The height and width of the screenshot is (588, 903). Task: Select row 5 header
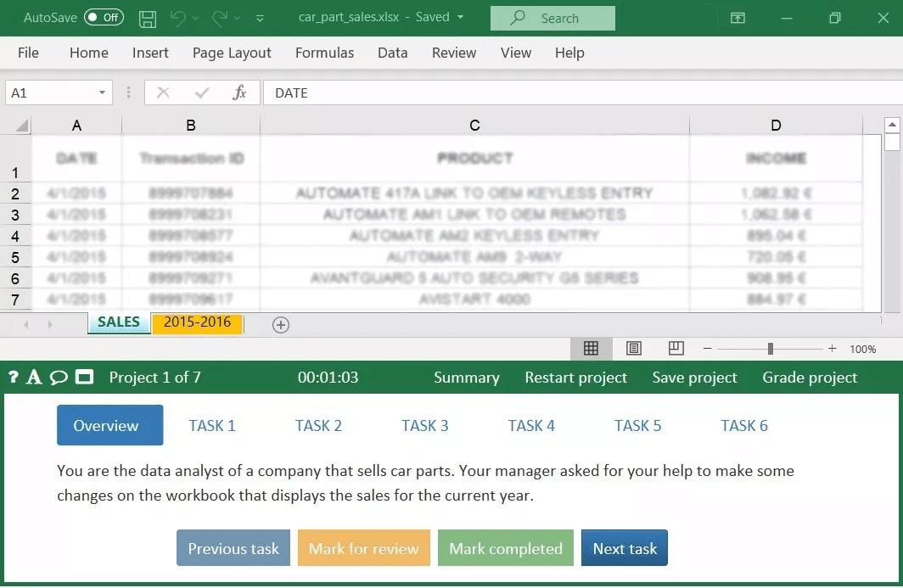tap(15, 257)
